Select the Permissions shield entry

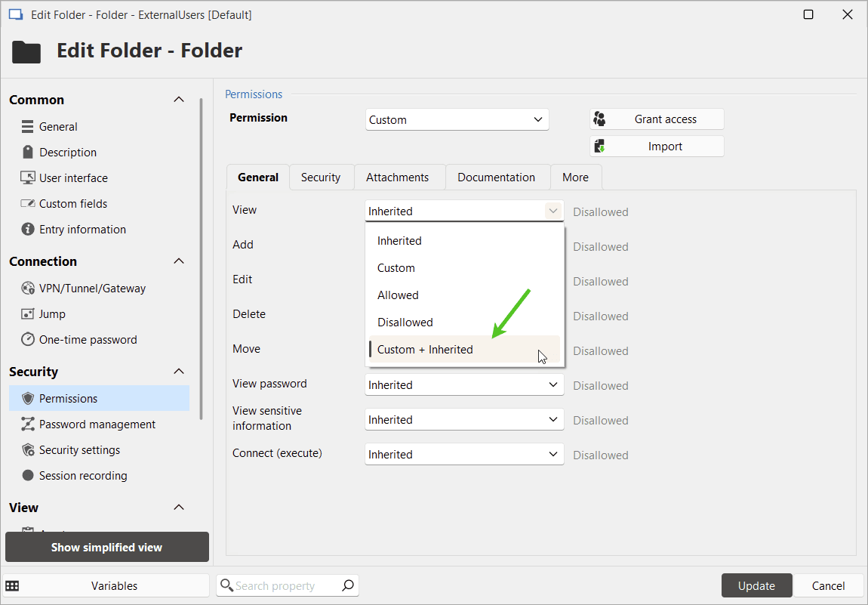click(28, 398)
